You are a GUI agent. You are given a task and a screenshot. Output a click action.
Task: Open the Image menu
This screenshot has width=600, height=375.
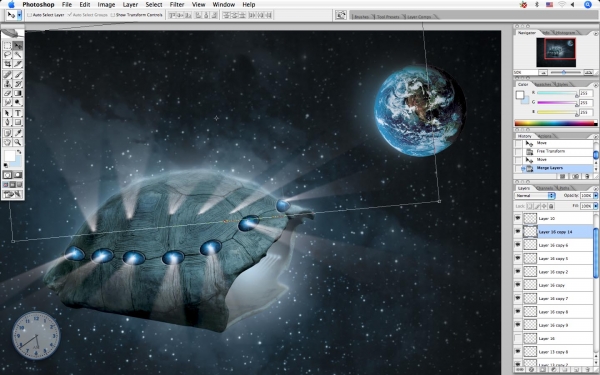[x=106, y=5]
